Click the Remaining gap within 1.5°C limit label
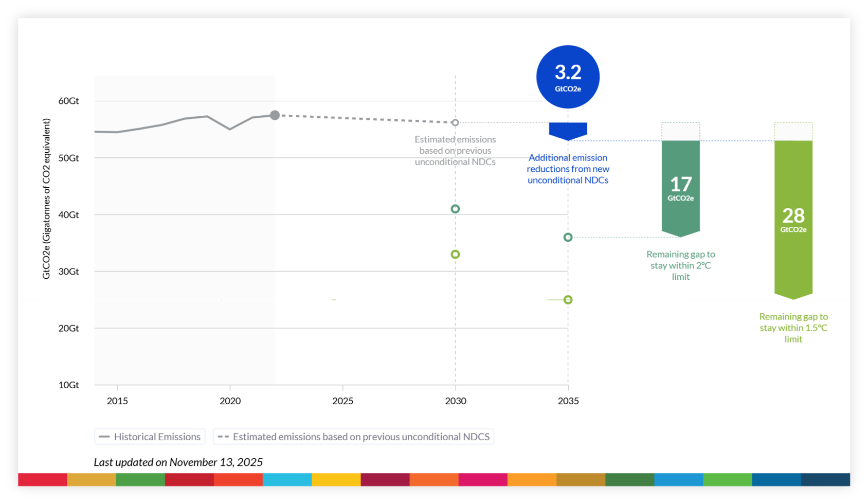The width and height of the screenshot is (868, 504). tap(793, 328)
